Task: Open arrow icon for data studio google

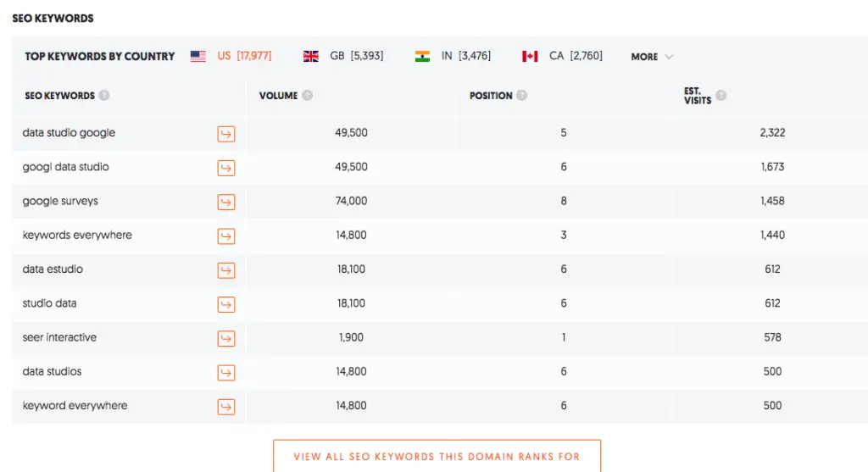Action: point(225,133)
